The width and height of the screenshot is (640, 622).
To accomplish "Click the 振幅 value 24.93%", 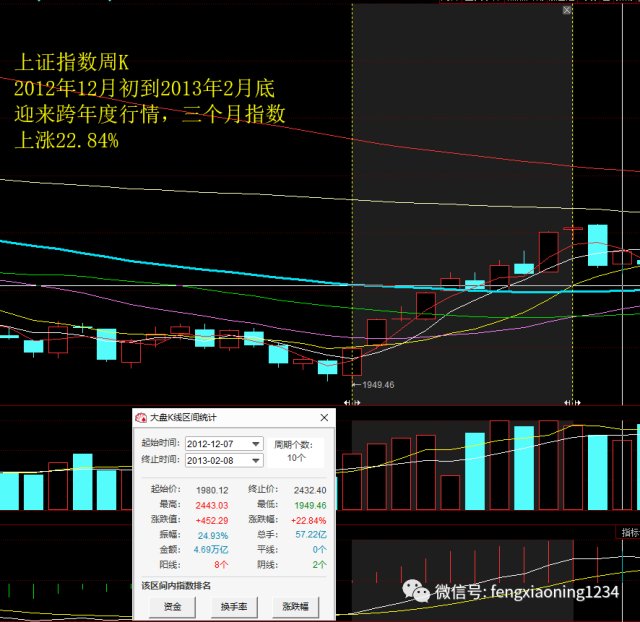I will pos(213,535).
